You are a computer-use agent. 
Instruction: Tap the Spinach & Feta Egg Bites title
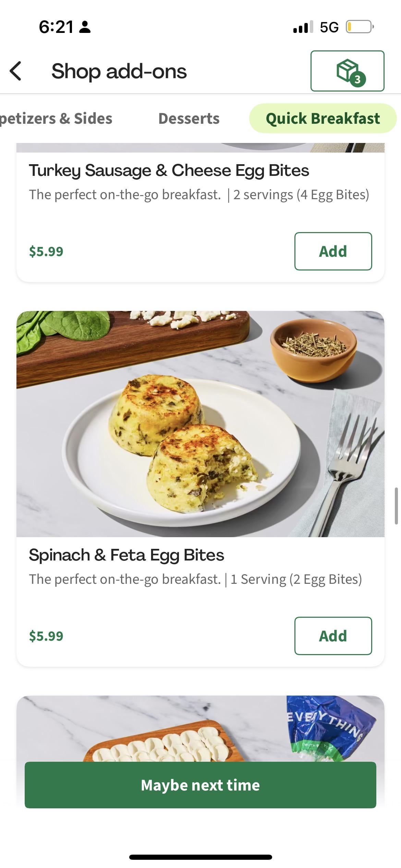click(x=126, y=555)
